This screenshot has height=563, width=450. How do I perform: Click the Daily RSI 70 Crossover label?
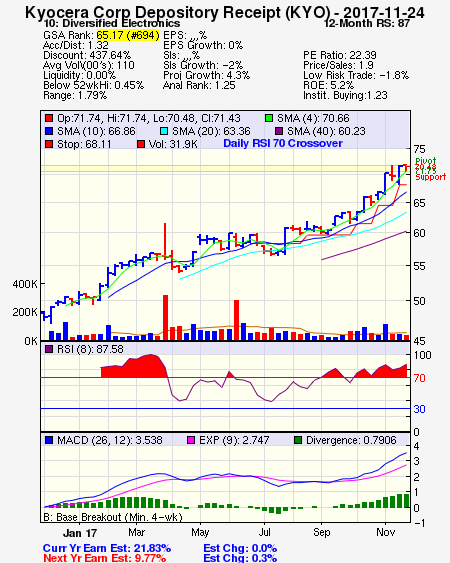(x=283, y=143)
